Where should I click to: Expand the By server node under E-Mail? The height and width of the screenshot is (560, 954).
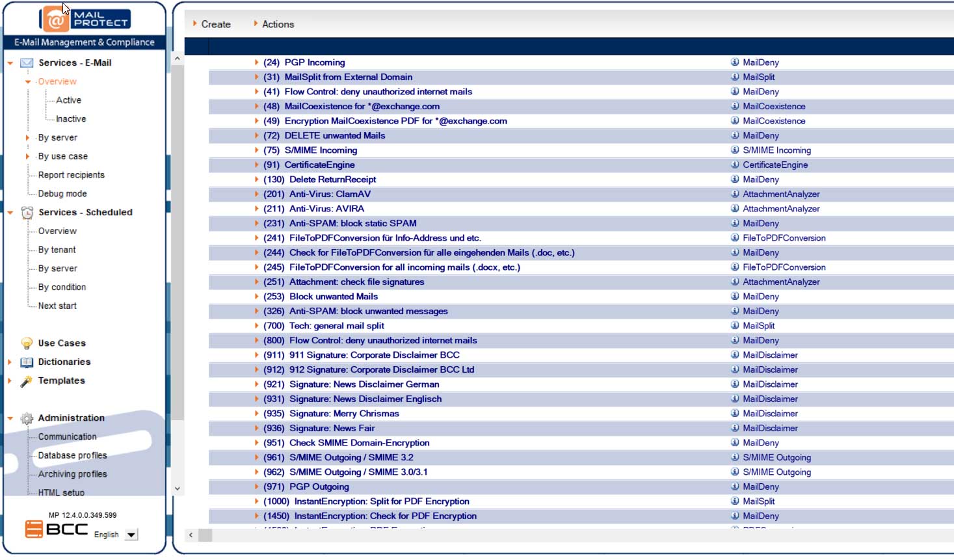(x=27, y=138)
